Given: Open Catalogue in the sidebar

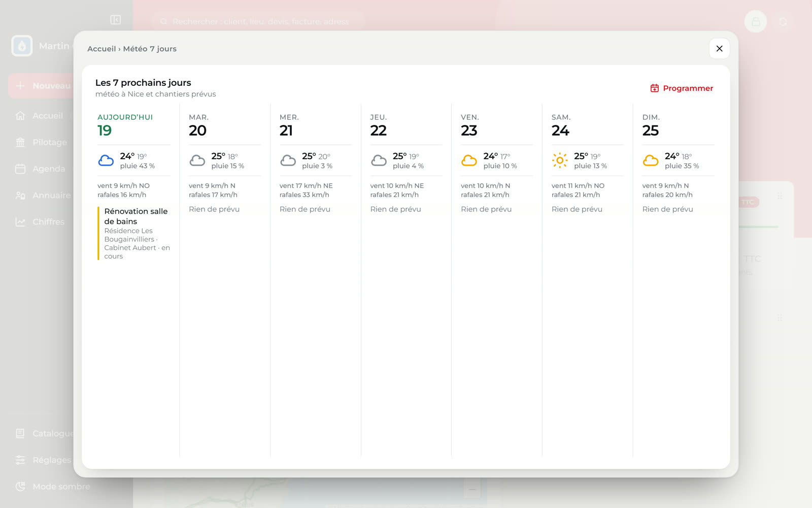Looking at the screenshot, I should (x=41, y=433).
